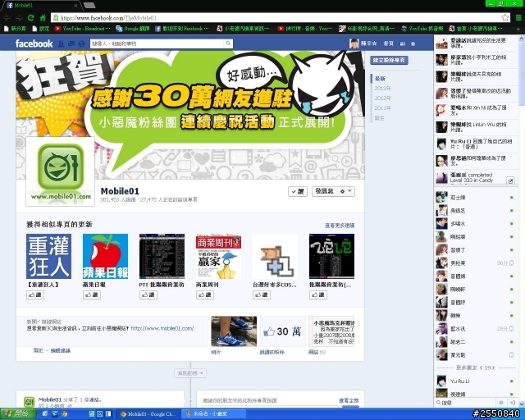Open the profile picture in the header
525x420 pixels.
pos(354,43)
